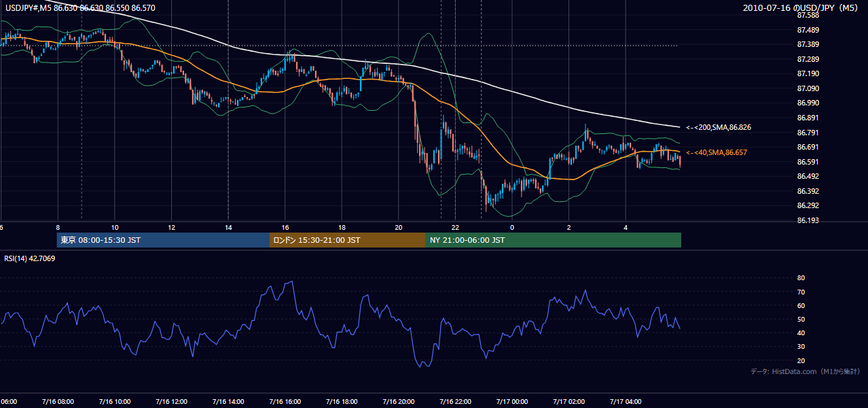Click hour tick 16 on price chart axis

(285, 227)
